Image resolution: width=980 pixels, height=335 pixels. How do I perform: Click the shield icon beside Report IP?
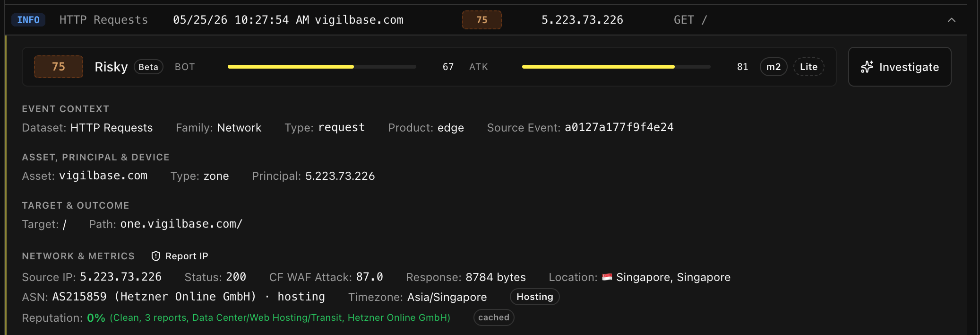156,256
